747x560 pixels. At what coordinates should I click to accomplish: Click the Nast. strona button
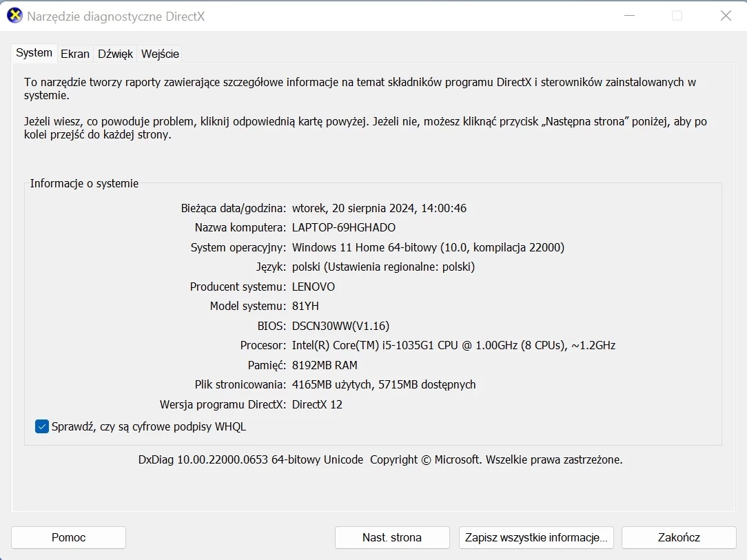tap(391, 537)
